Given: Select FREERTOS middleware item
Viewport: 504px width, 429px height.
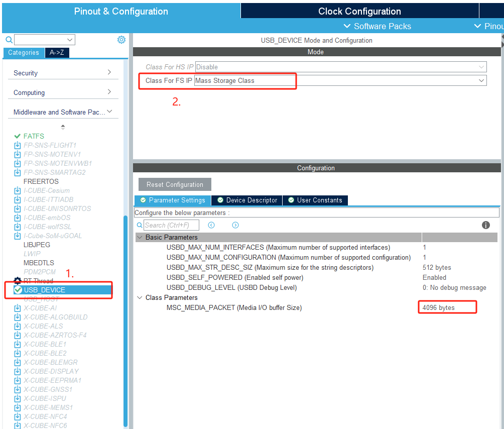Looking at the screenshot, I should coord(41,182).
